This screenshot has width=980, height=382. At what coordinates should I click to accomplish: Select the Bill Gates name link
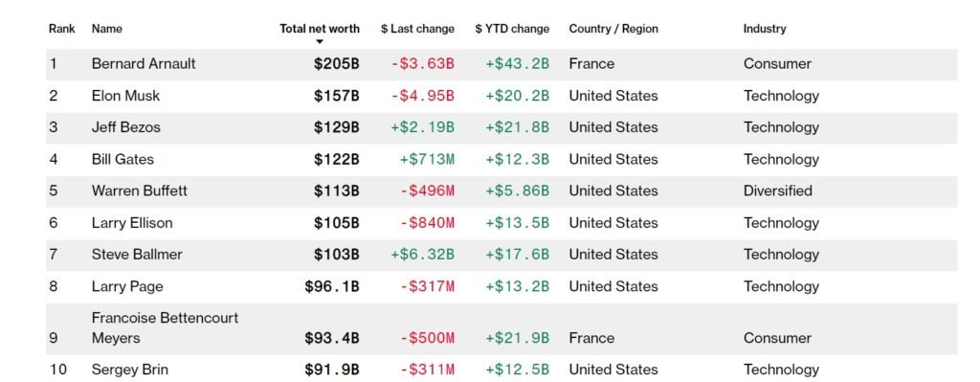[x=122, y=160]
